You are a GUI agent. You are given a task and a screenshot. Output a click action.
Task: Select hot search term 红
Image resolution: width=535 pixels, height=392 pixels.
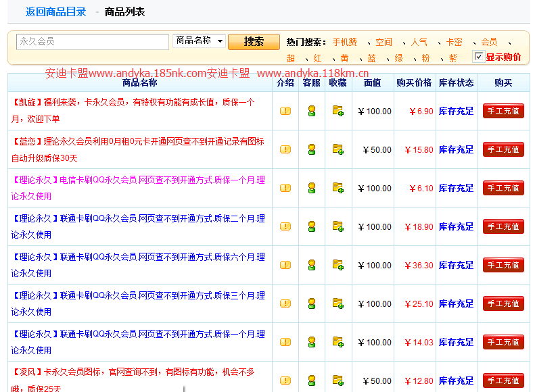tap(318, 58)
